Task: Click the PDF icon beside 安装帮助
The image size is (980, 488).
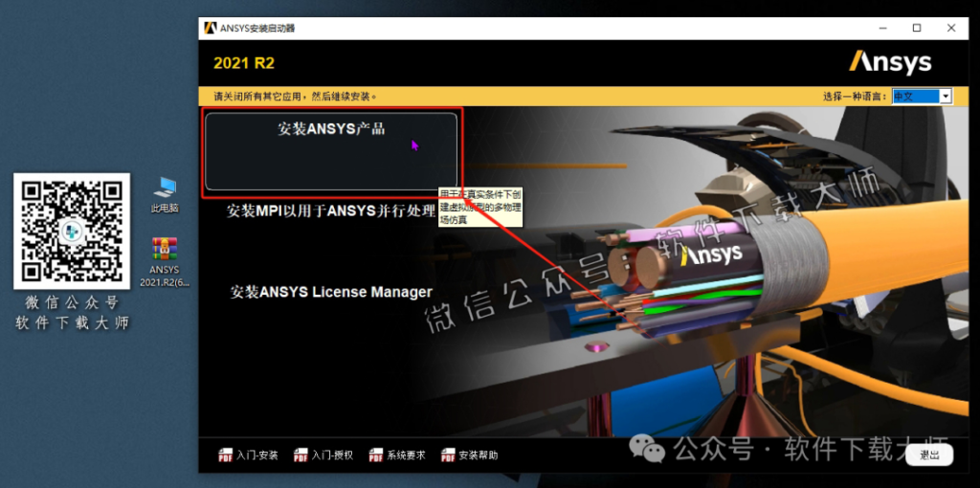Action: coord(448,455)
